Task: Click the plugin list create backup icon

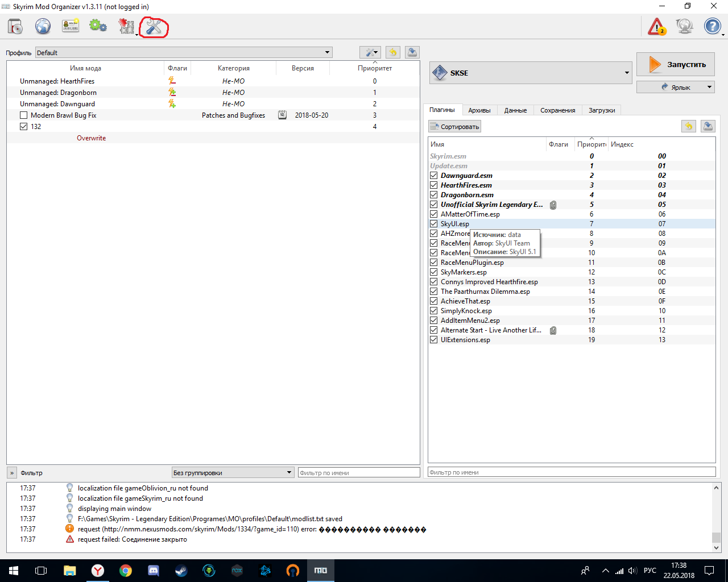Action: (708, 126)
